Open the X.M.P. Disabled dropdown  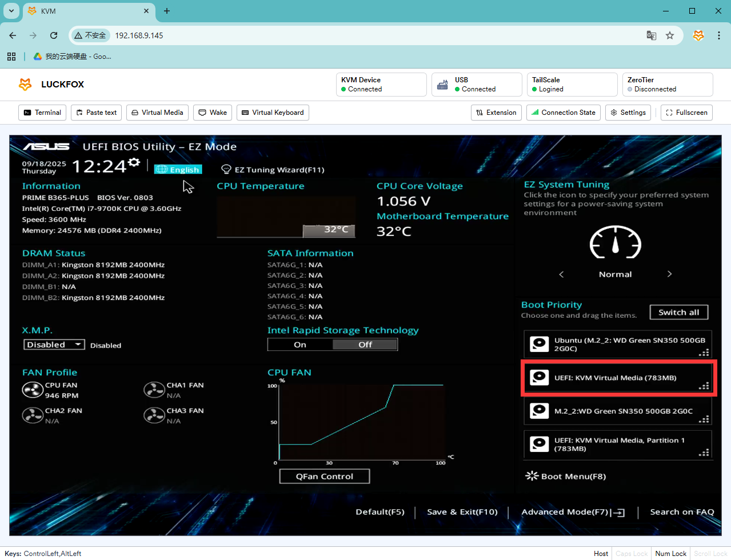(54, 345)
